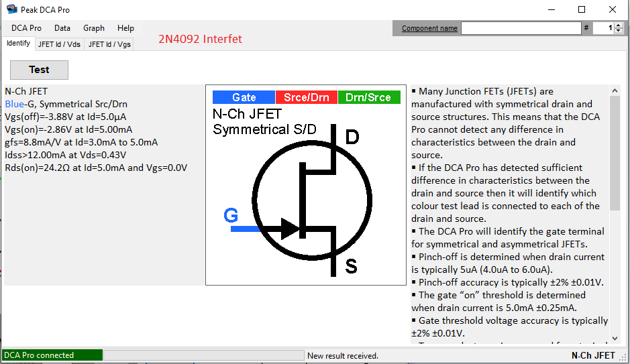This screenshot has width=630, height=364.
Task: Click the Vgs(off)=-3.88V result line
Action: pyautogui.click(x=66, y=117)
